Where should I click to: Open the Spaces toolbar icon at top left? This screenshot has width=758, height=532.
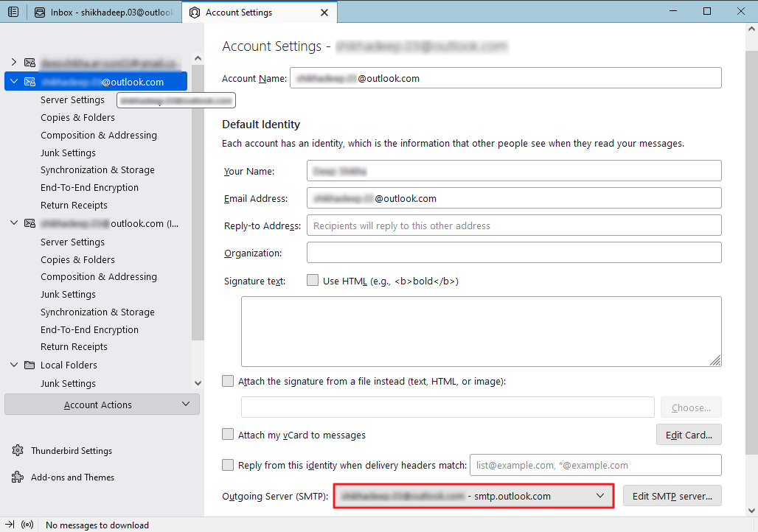pyautogui.click(x=13, y=12)
